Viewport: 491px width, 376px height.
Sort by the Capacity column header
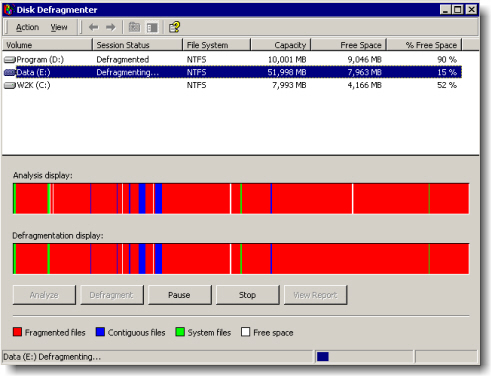pos(281,45)
